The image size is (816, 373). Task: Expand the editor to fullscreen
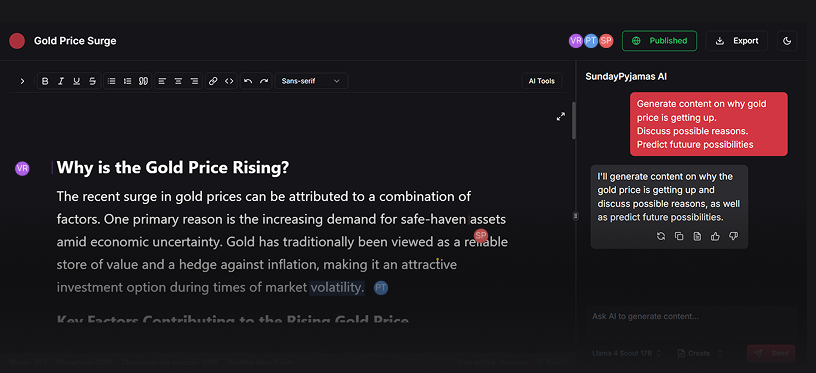pos(560,117)
